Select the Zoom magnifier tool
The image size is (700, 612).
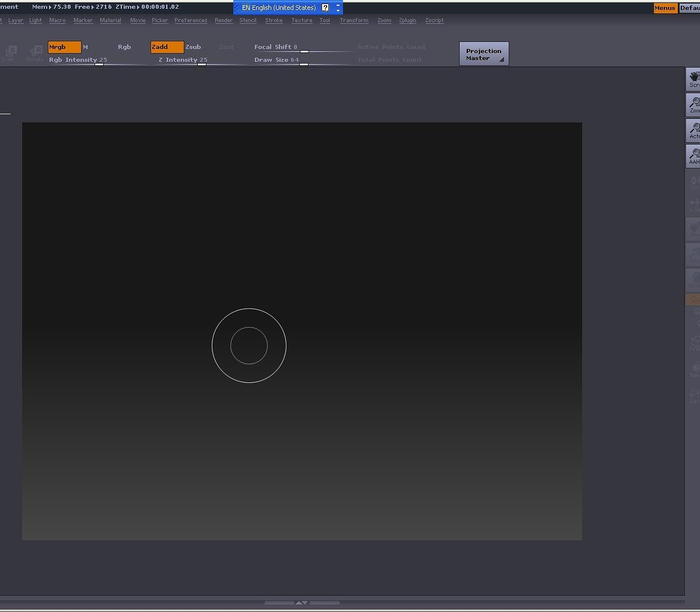coord(693,105)
